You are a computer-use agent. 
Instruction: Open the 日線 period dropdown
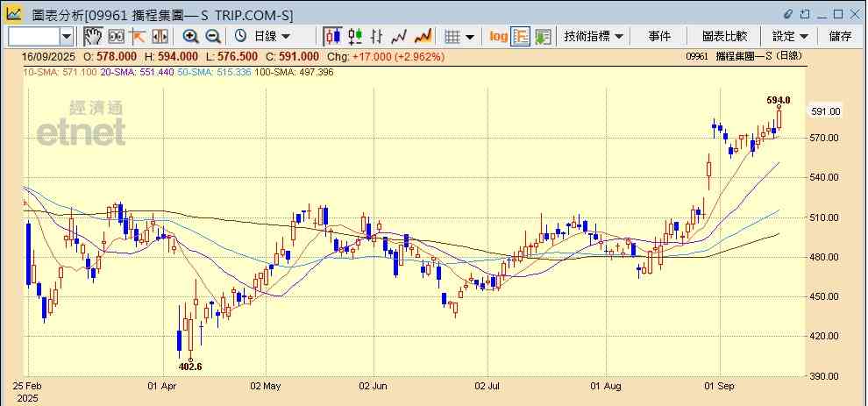click(272, 37)
